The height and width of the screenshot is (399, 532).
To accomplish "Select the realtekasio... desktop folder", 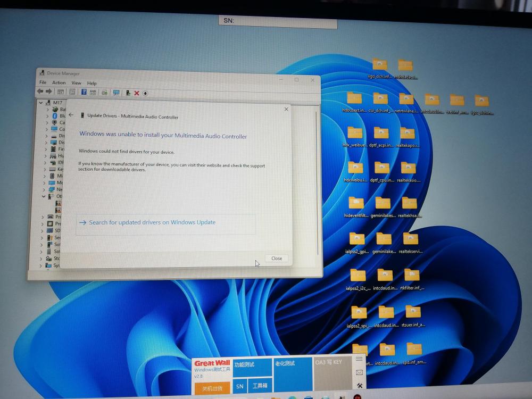I will (x=409, y=172).
